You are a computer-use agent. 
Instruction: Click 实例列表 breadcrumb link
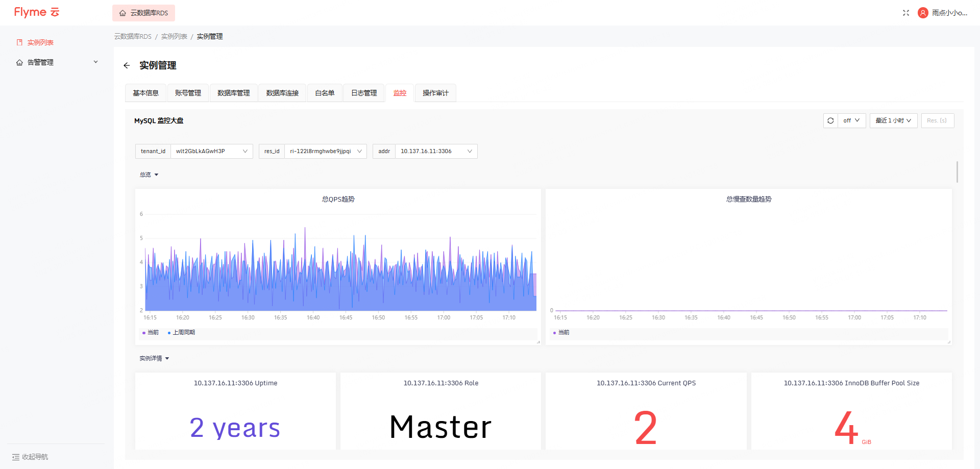click(x=174, y=37)
